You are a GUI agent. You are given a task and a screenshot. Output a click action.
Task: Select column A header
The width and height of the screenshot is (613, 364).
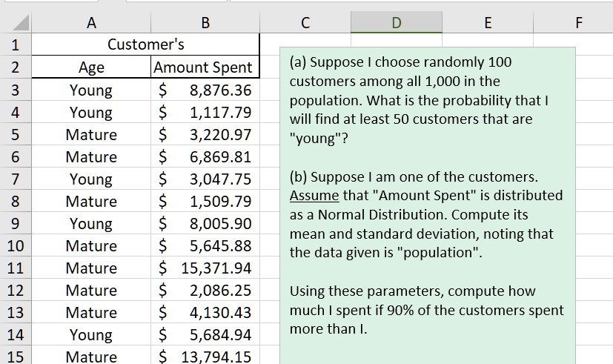[90, 23]
